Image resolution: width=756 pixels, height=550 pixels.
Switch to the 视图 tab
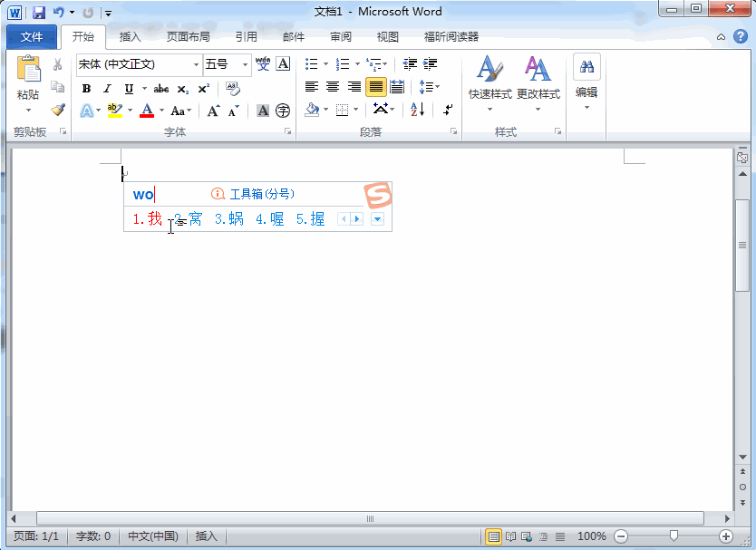click(388, 36)
